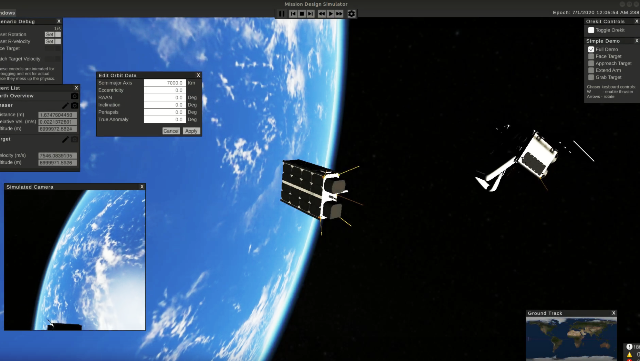Check the Grab Target checkbox
Viewport: 640px width, 361px height.
(x=591, y=77)
